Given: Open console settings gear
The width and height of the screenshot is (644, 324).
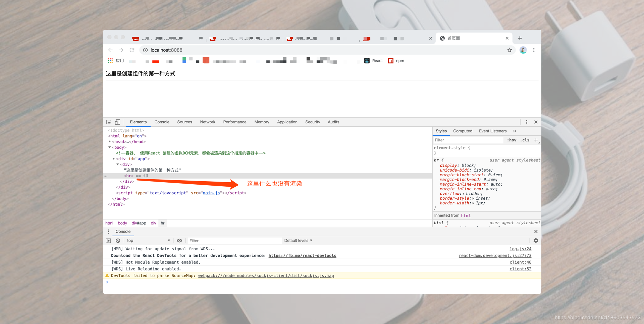Looking at the screenshot, I should 536,241.
